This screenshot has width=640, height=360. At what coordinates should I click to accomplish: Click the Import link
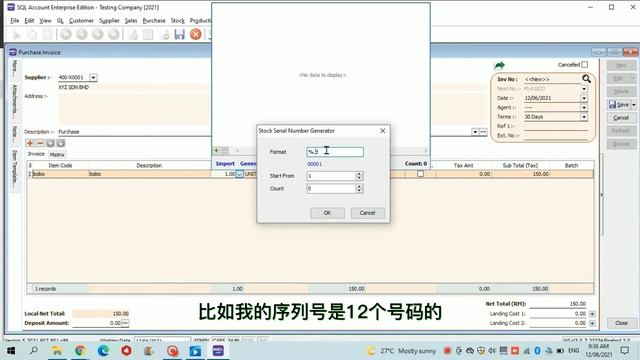pyautogui.click(x=225, y=163)
